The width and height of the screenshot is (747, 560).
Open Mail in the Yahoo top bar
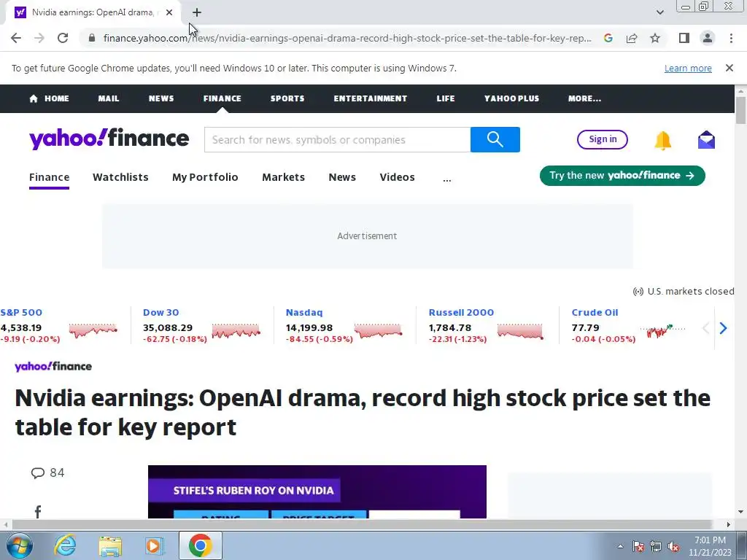tap(109, 98)
